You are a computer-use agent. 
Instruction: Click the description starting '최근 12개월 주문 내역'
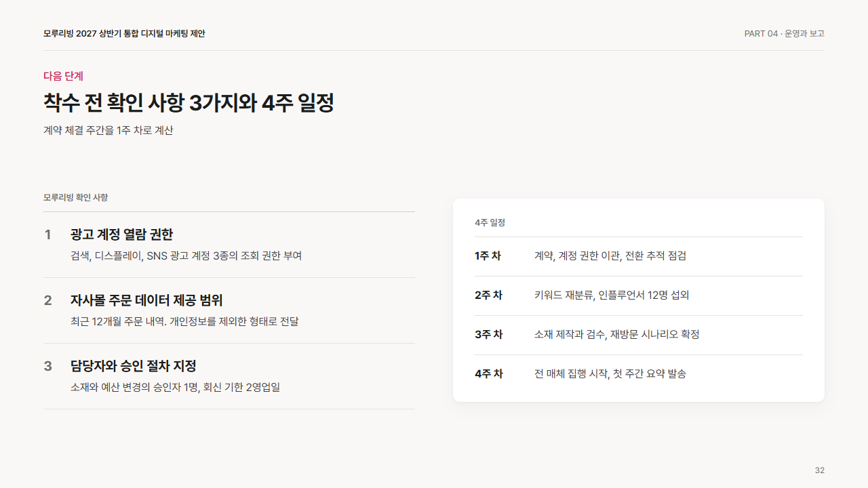coord(184,322)
